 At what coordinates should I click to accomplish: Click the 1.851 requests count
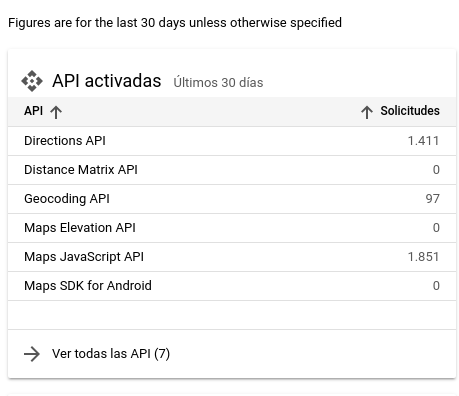[423, 257]
